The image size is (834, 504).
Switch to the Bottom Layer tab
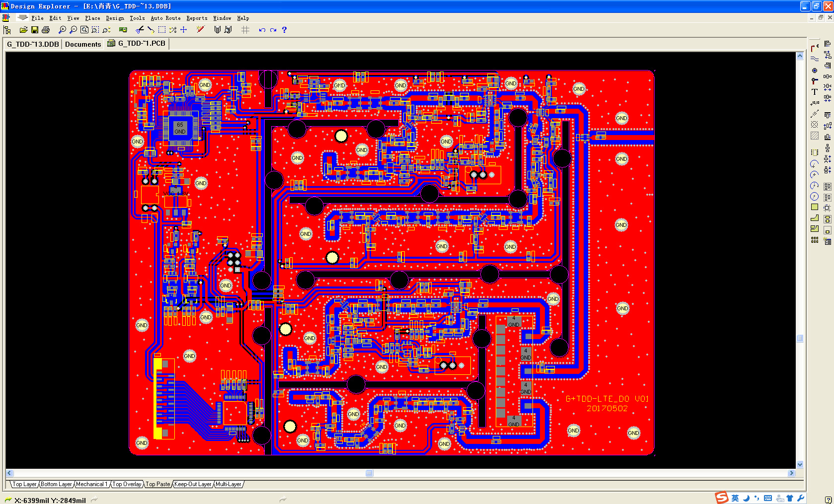pyautogui.click(x=56, y=484)
